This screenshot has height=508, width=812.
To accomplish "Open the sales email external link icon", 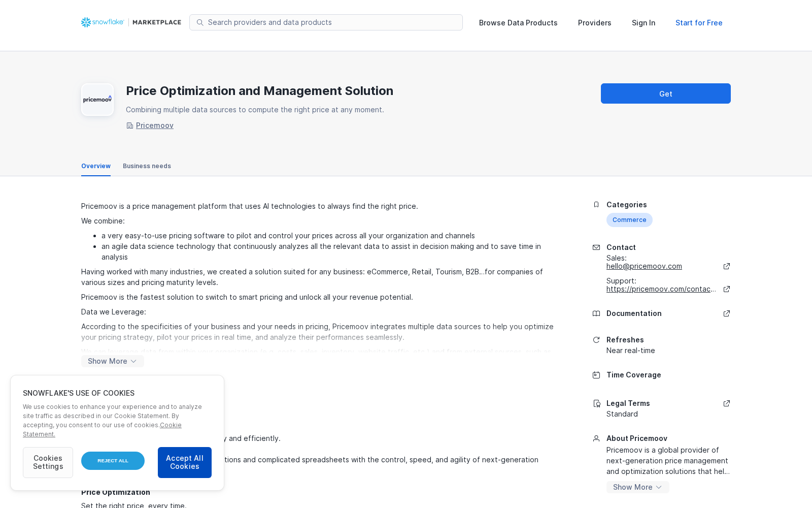I will [x=727, y=266].
